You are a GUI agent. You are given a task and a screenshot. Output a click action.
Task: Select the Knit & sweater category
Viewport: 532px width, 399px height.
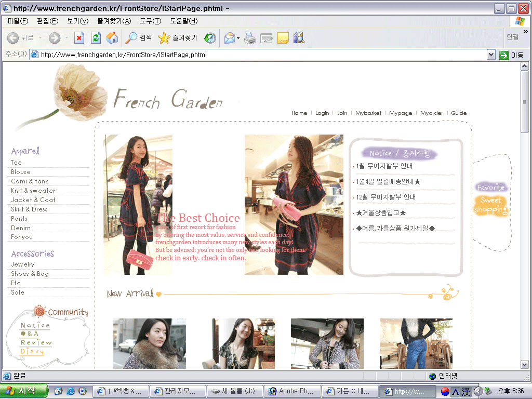coord(33,191)
